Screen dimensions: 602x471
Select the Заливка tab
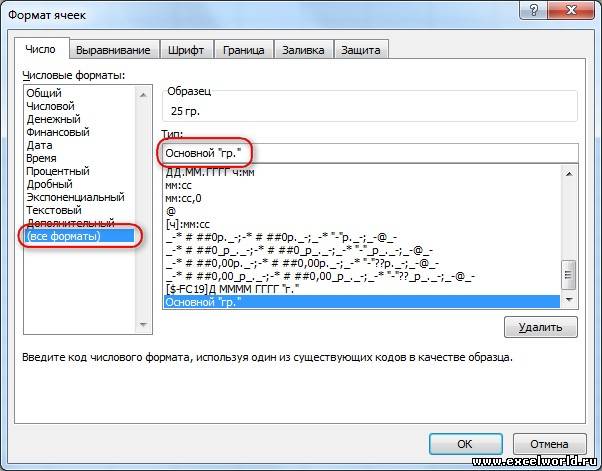click(303, 50)
